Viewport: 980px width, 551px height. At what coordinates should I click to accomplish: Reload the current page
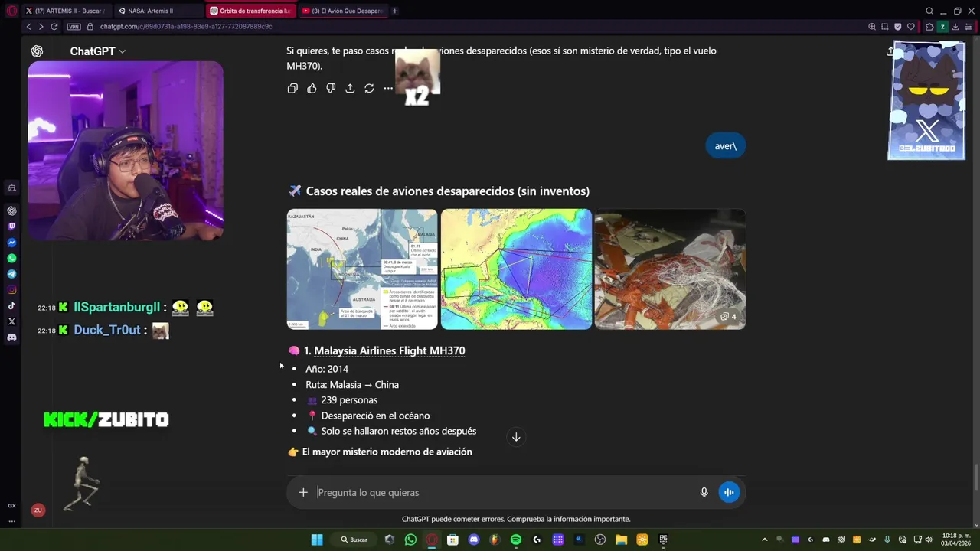point(54,26)
